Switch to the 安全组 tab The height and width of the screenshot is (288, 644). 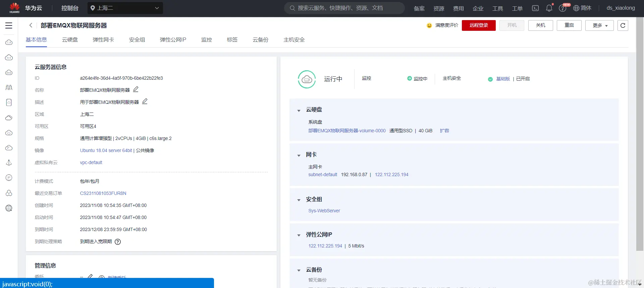pos(137,40)
